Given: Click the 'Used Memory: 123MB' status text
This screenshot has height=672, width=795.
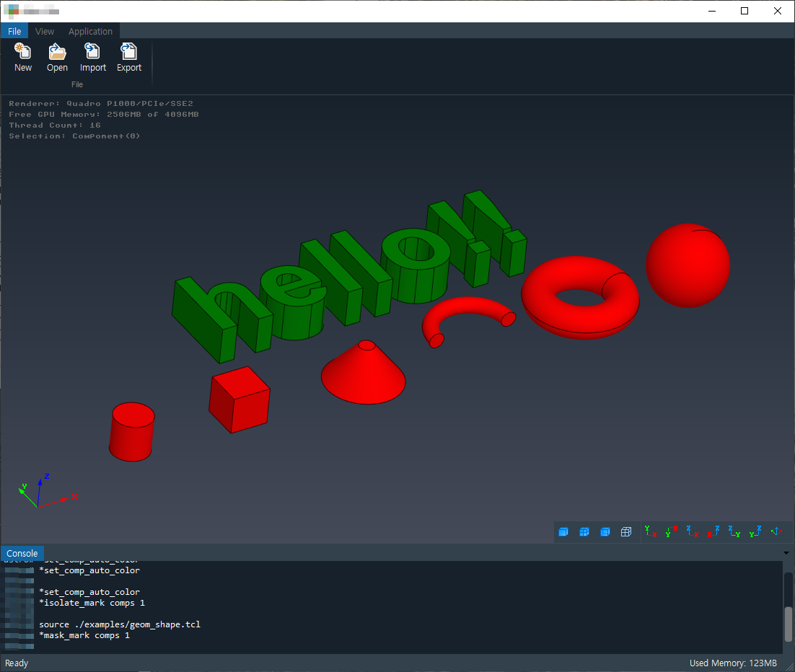Looking at the screenshot, I should tap(733, 663).
